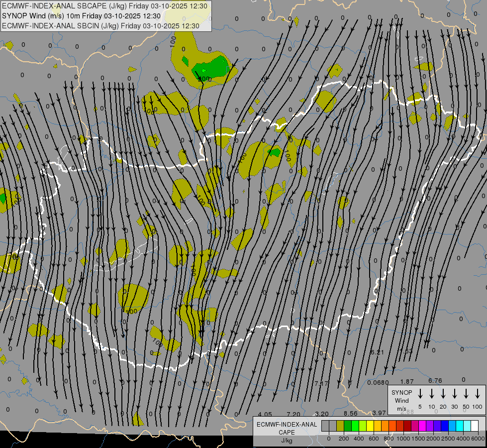Pick the white swatch at 6000 J/kg
The image size is (487, 448).
pos(475,426)
